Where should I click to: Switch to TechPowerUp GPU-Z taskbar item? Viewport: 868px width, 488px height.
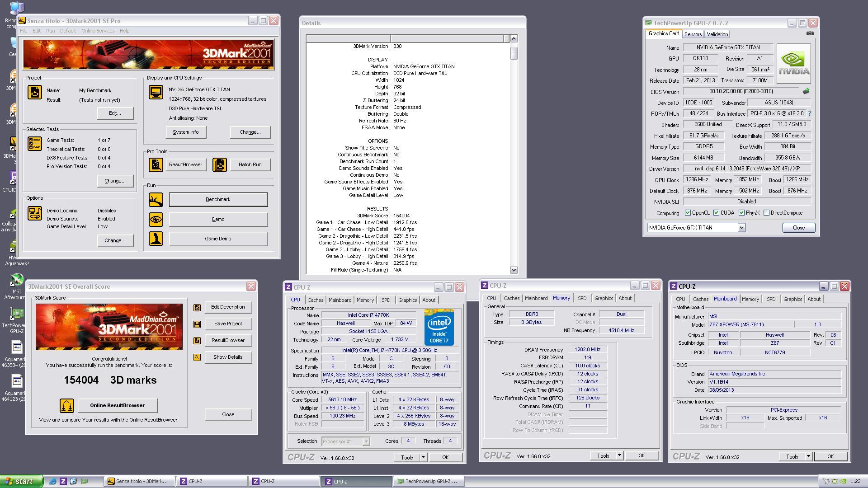428,481
